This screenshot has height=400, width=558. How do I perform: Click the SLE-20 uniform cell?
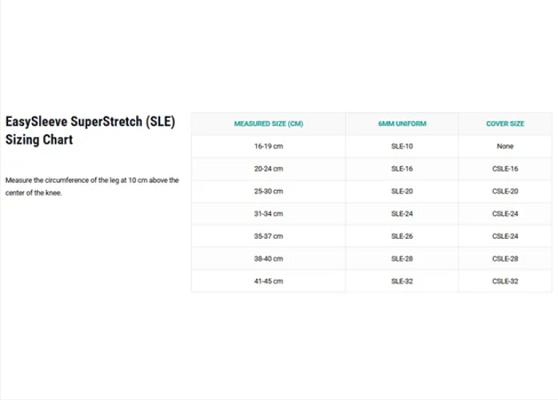coord(402,191)
